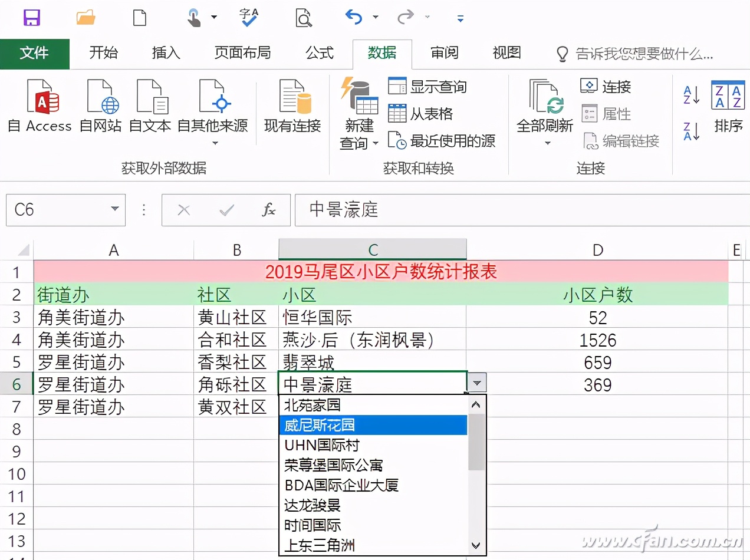Open the touch mode dropdown arrow
This screenshot has width=750, height=560.
pyautogui.click(x=213, y=17)
